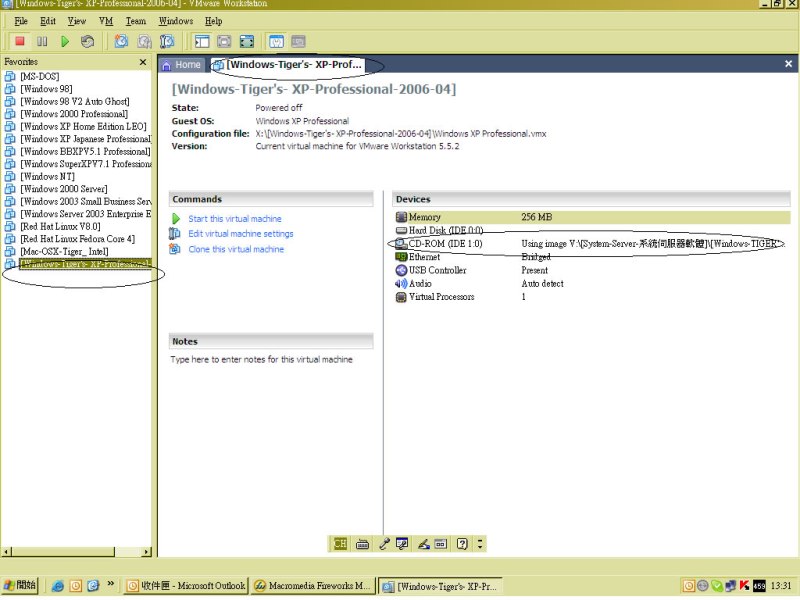Select the Virtual Processors device row
This screenshot has width=800, height=600.
coord(592,297)
